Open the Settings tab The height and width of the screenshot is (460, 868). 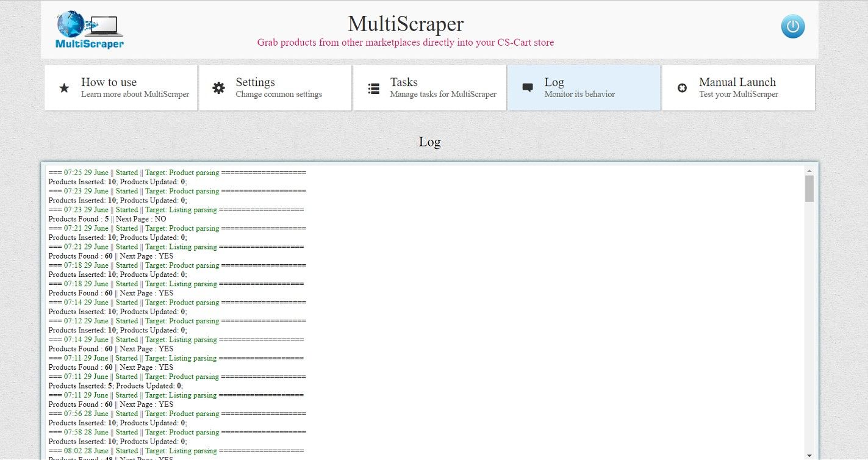coord(275,88)
